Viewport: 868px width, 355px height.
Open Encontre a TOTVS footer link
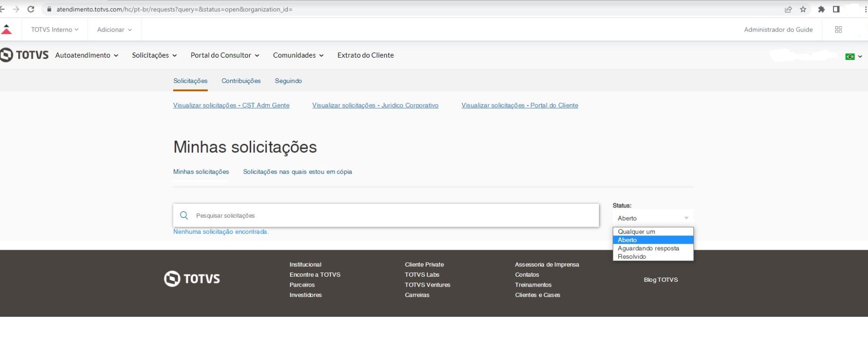[315, 275]
